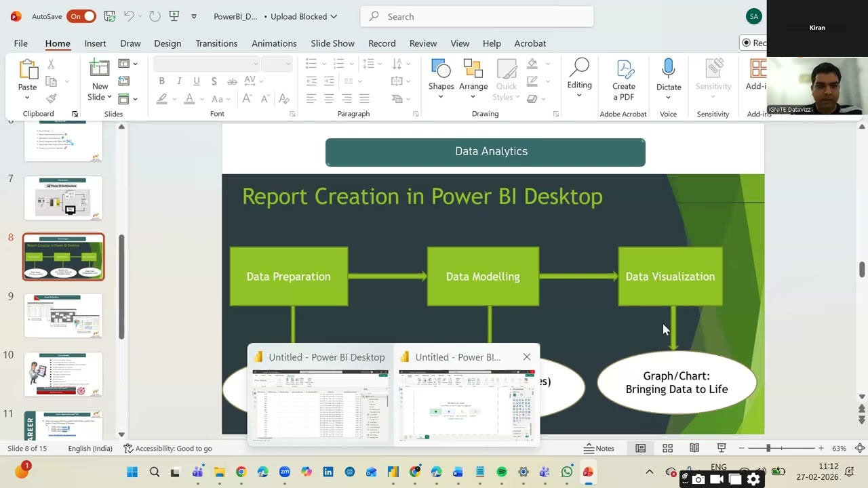Toggle text Shadow

[214, 81]
